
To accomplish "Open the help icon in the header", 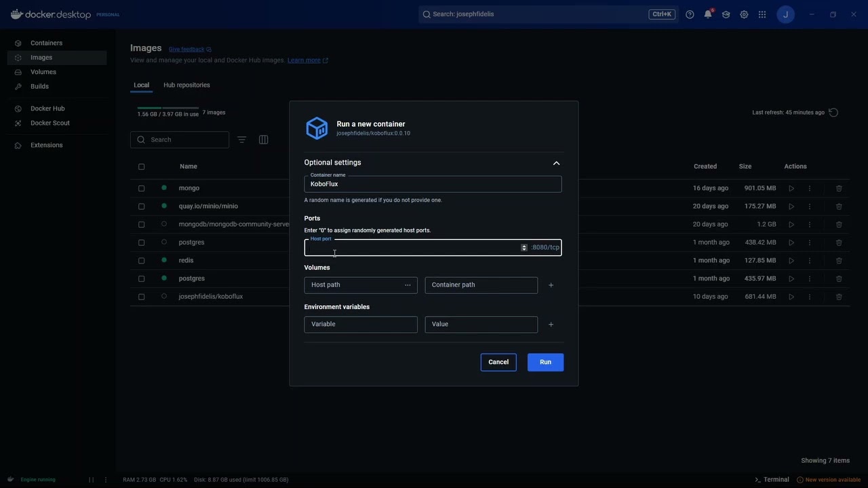I will coord(690,14).
